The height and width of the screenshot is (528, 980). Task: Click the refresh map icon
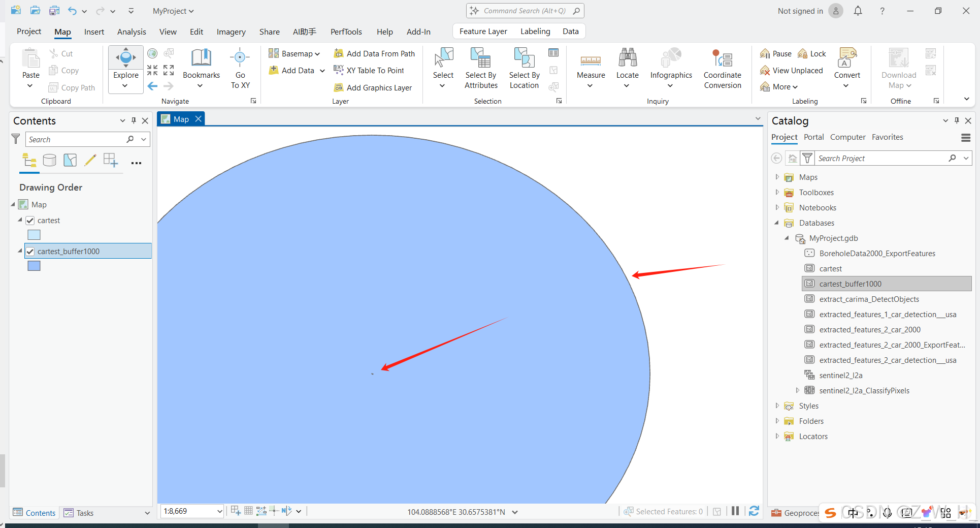click(x=754, y=511)
